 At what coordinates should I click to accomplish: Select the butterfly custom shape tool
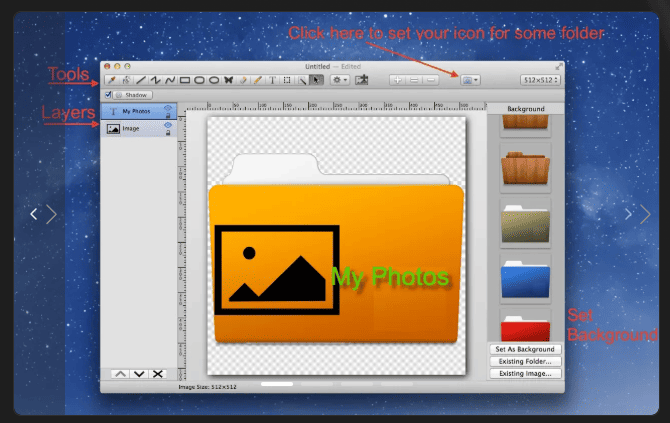click(228, 80)
